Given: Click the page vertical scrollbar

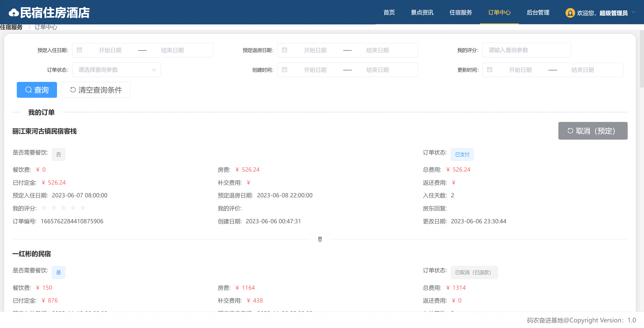Looking at the screenshot, I should coord(642,59).
